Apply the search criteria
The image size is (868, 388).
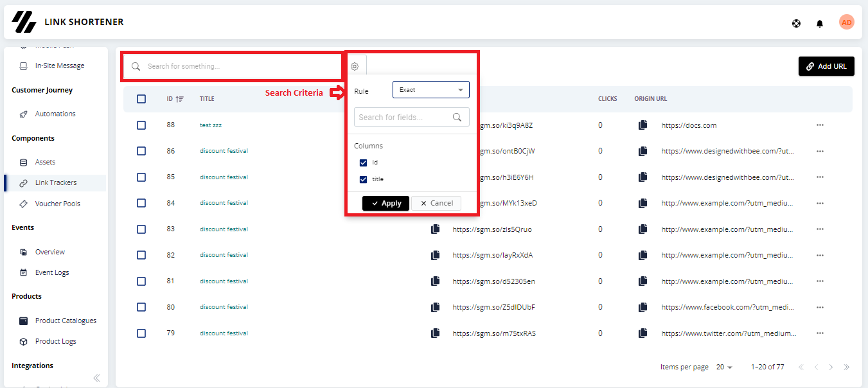pyautogui.click(x=385, y=203)
